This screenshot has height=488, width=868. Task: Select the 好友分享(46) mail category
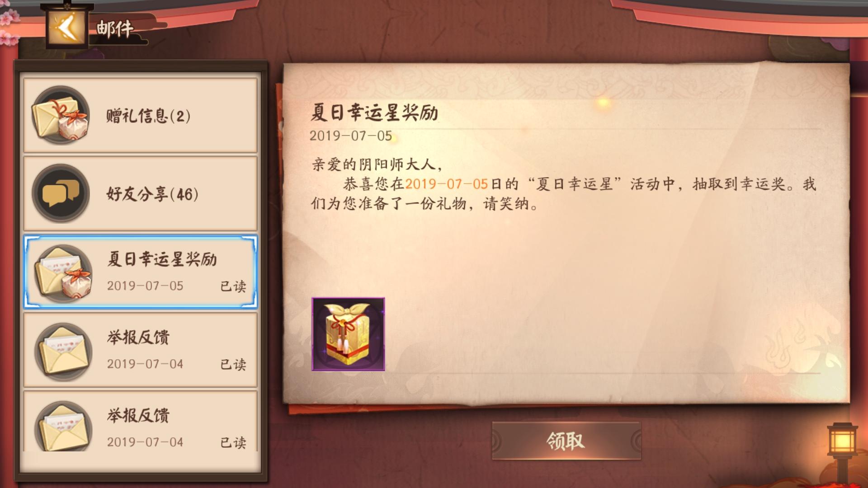coord(141,193)
